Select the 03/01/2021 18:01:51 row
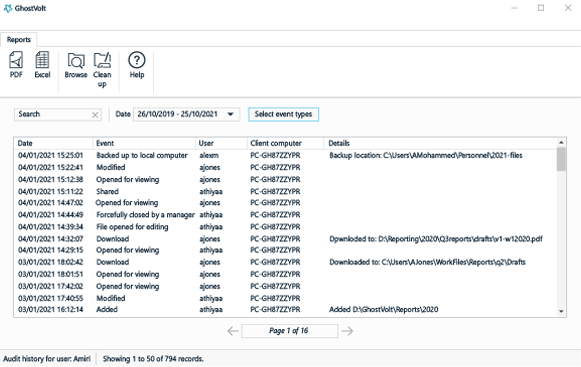 285,274
